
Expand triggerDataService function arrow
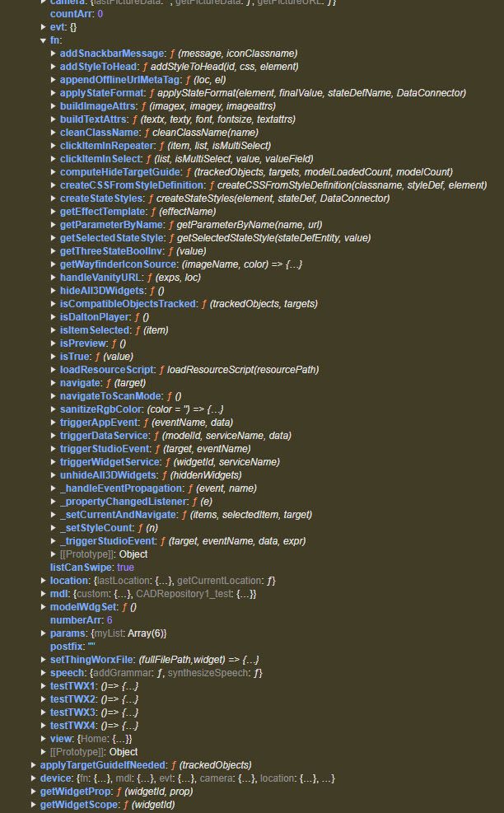click(x=54, y=436)
